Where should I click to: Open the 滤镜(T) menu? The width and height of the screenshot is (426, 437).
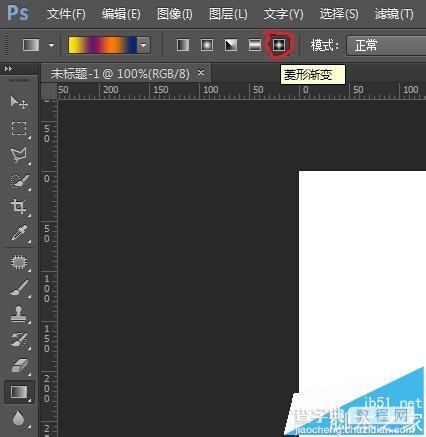pyautogui.click(x=394, y=14)
